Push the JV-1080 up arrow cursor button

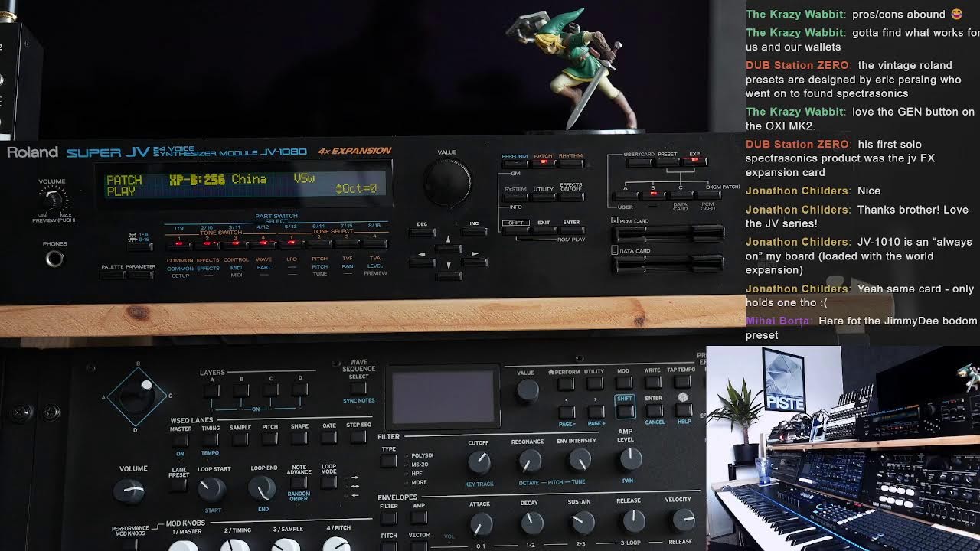[449, 249]
